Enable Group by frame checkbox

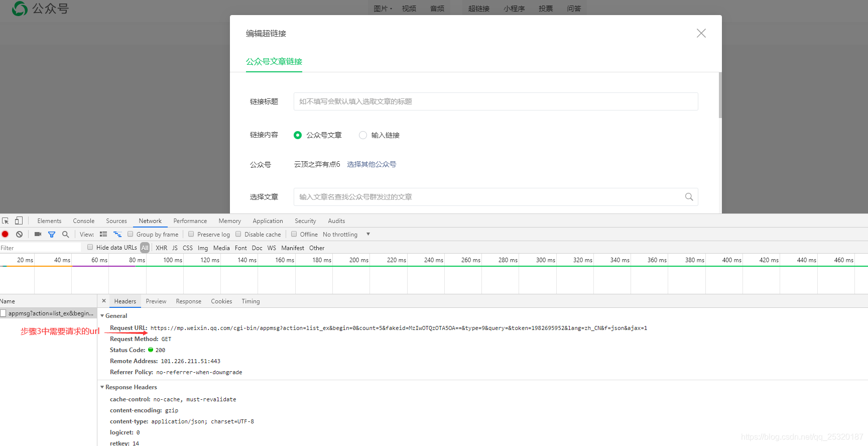point(131,234)
